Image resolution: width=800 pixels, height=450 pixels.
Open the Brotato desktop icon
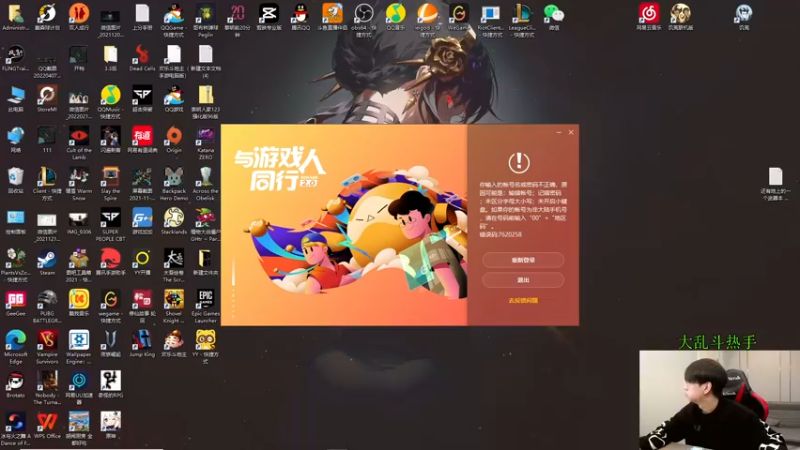(15, 385)
